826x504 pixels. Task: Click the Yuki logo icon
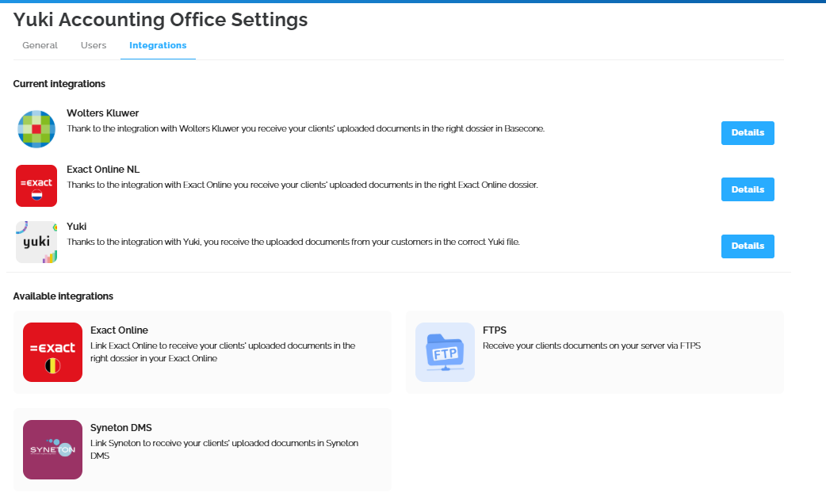(x=36, y=242)
